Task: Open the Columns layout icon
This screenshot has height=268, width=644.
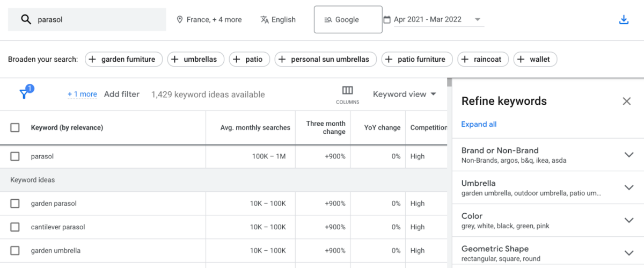Action: (x=347, y=90)
